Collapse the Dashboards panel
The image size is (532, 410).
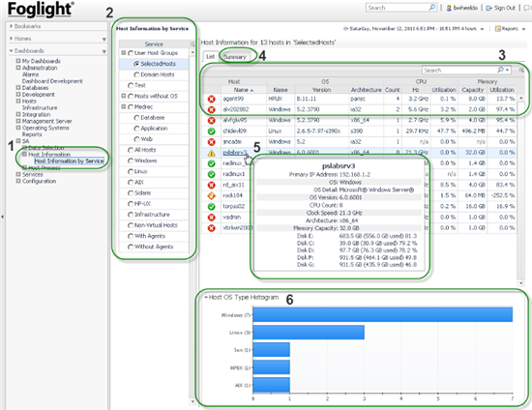click(12, 51)
